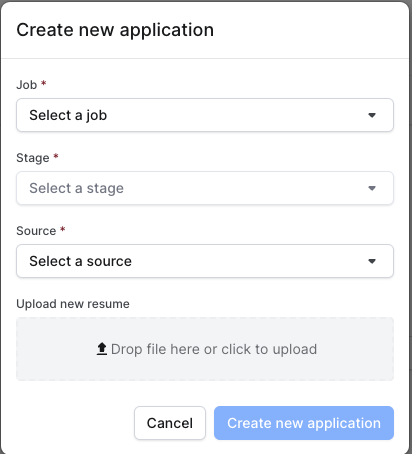
Task: Click the Cancel button
Action: tap(170, 423)
